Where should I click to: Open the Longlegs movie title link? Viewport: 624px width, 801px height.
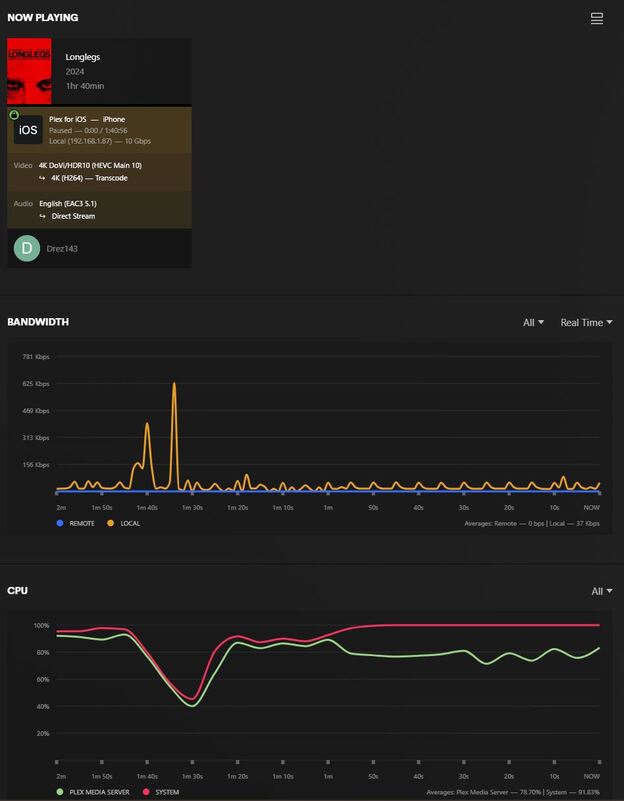point(83,57)
